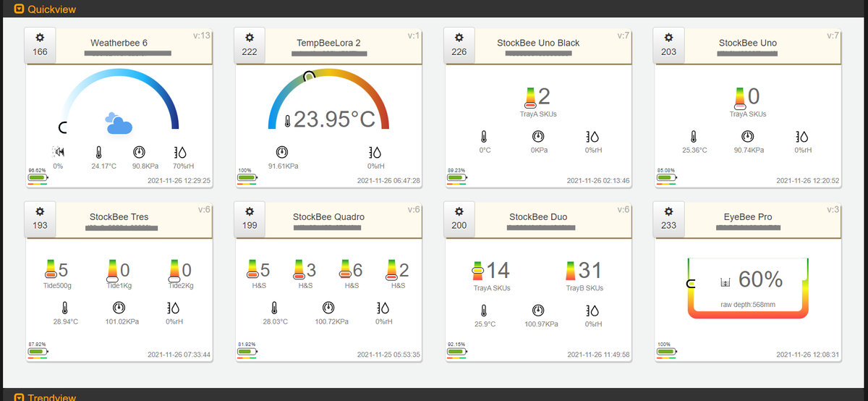Click device number 200 on StockBee Duo

[459, 225]
